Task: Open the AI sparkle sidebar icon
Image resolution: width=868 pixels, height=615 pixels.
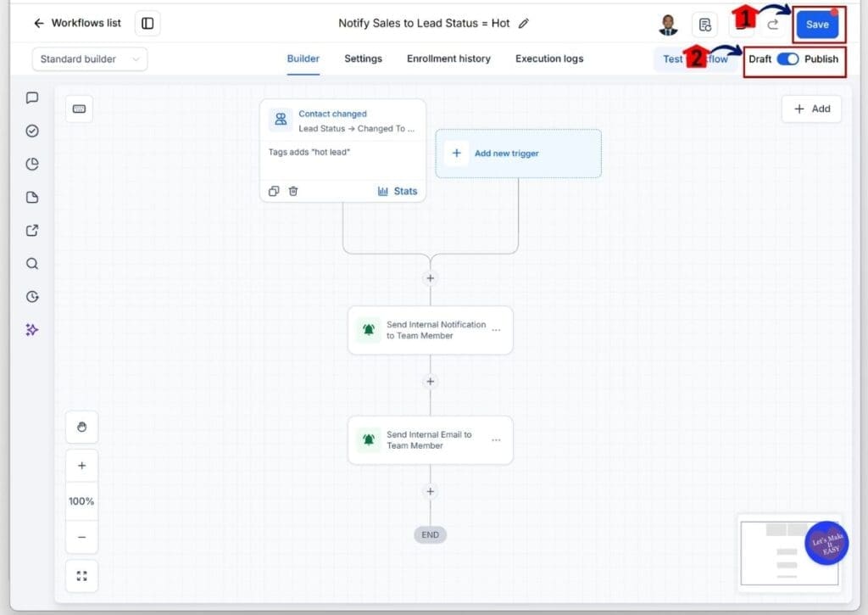Action: (x=32, y=330)
